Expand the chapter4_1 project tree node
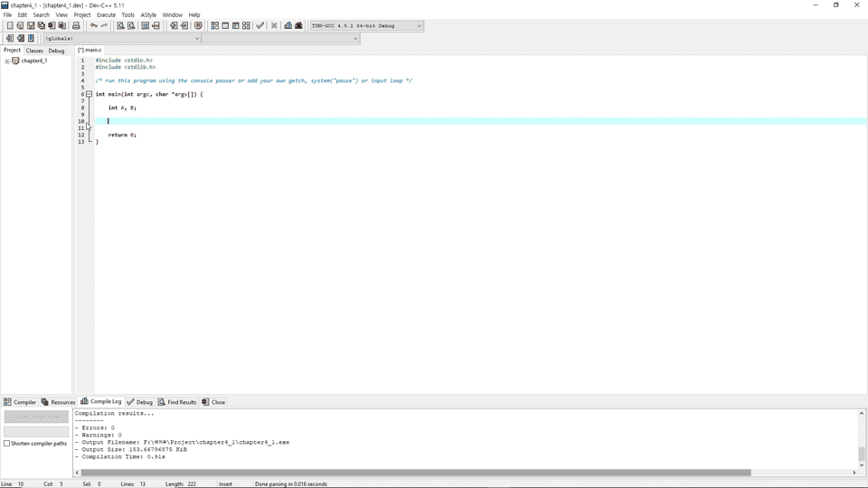The image size is (868, 488). pyautogui.click(x=6, y=61)
